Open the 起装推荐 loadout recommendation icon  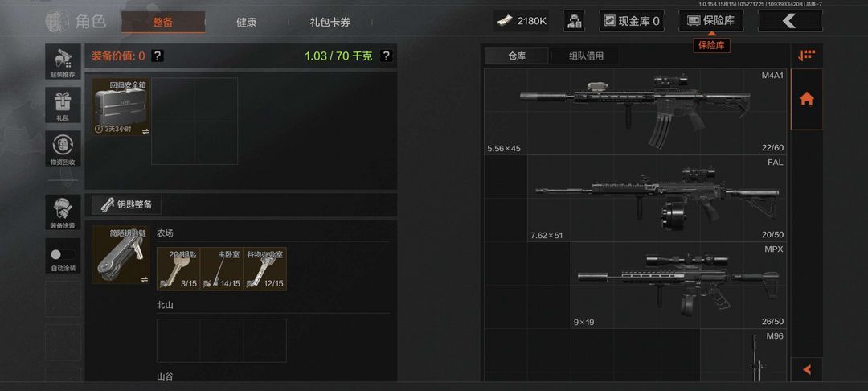(63, 61)
